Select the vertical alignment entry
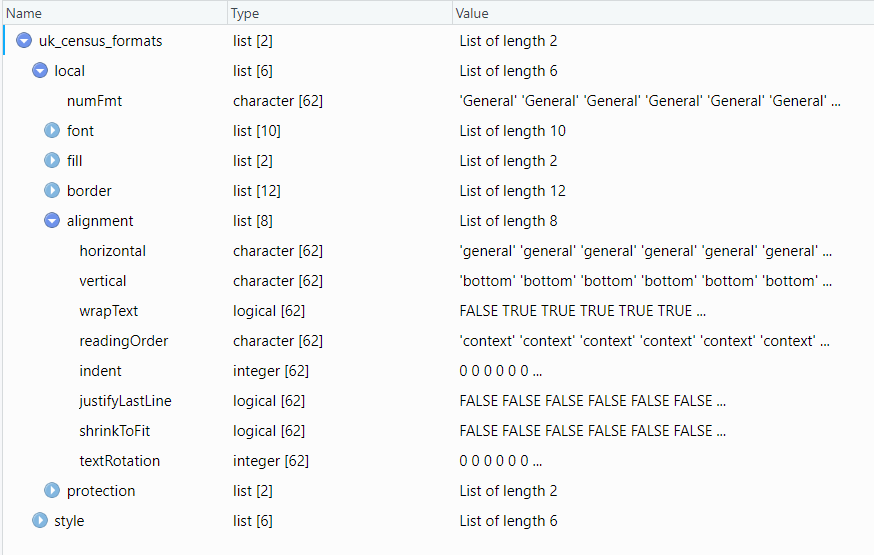The width and height of the screenshot is (874, 555). pyautogui.click(x=103, y=281)
